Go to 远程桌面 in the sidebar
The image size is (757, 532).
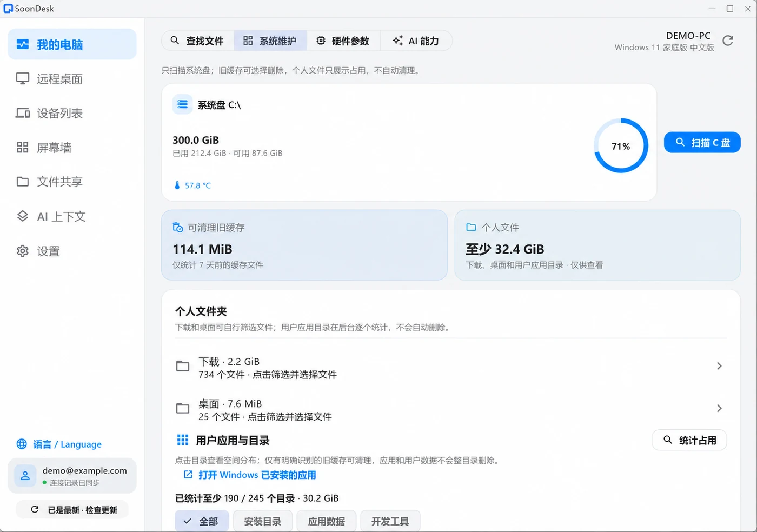tap(72, 79)
